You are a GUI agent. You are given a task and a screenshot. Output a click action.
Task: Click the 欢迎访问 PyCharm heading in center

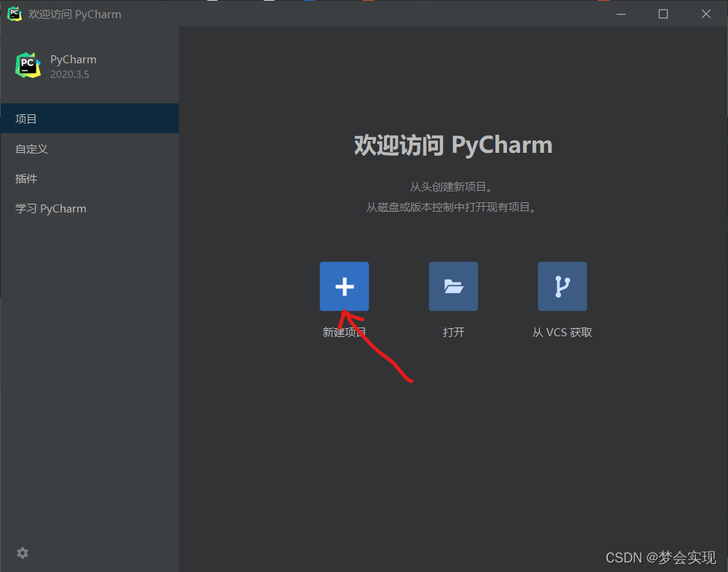[x=453, y=144]
